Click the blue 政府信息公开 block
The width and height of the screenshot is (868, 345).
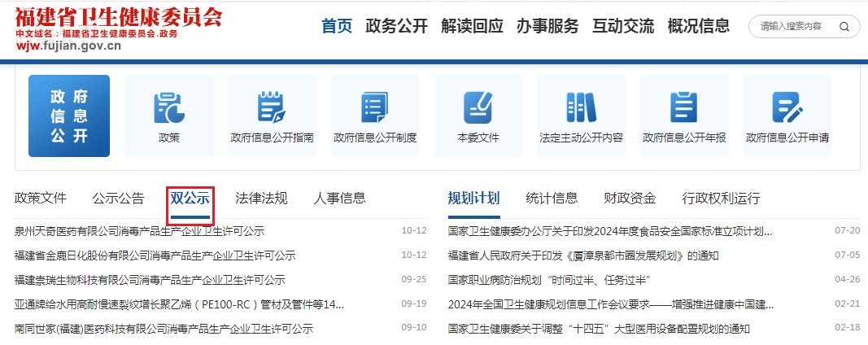pyautogui.click(x=69, y=116)
